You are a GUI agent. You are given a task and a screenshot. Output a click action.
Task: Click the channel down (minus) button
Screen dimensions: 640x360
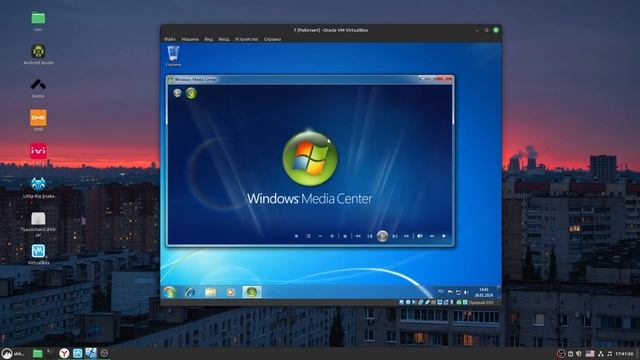coord(320,236)
